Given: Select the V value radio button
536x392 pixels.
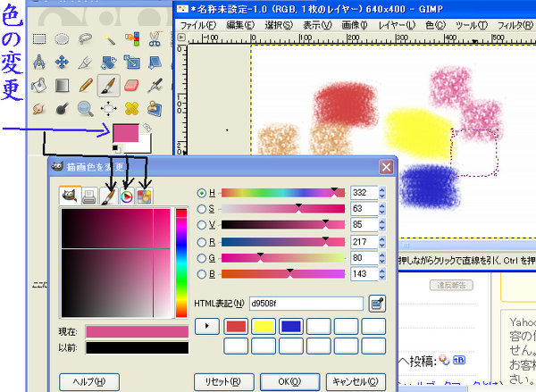Looking at the screenshot, I should [201, 225].
